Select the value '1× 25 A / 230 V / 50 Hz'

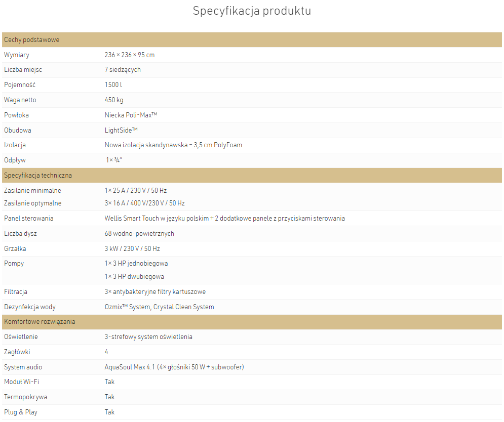[x=136, y=190]
